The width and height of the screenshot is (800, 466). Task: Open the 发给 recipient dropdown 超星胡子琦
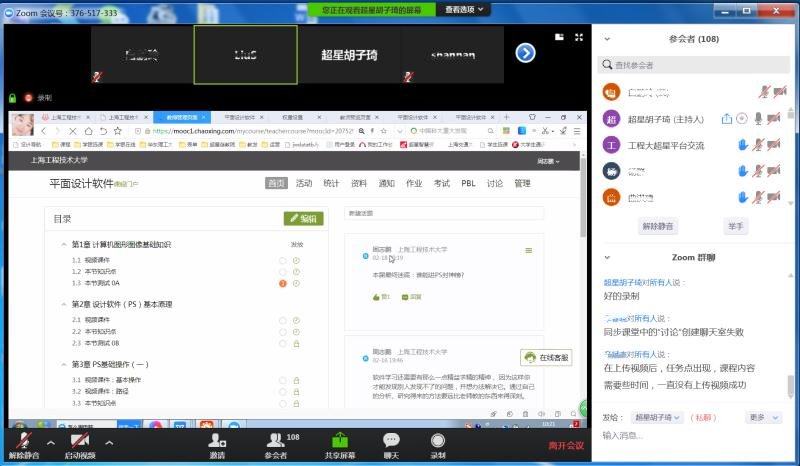pos(657,417)
